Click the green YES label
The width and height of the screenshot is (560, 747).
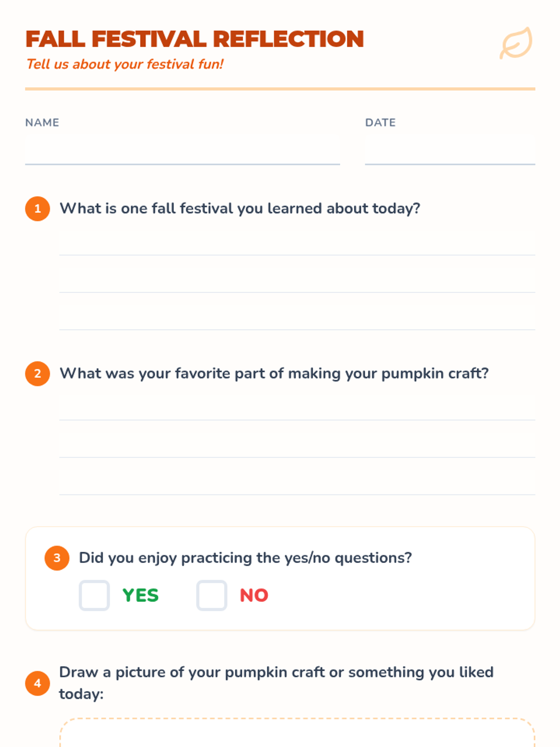click(140, 595)
